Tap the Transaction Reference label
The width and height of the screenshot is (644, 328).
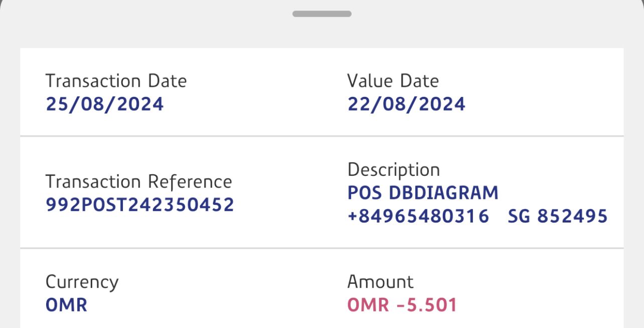[x=138, y=181]
